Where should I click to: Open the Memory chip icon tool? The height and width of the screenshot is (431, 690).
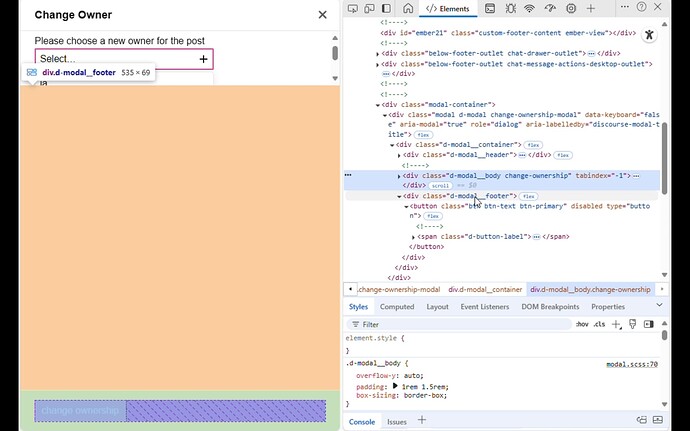(x=571, y=8)
